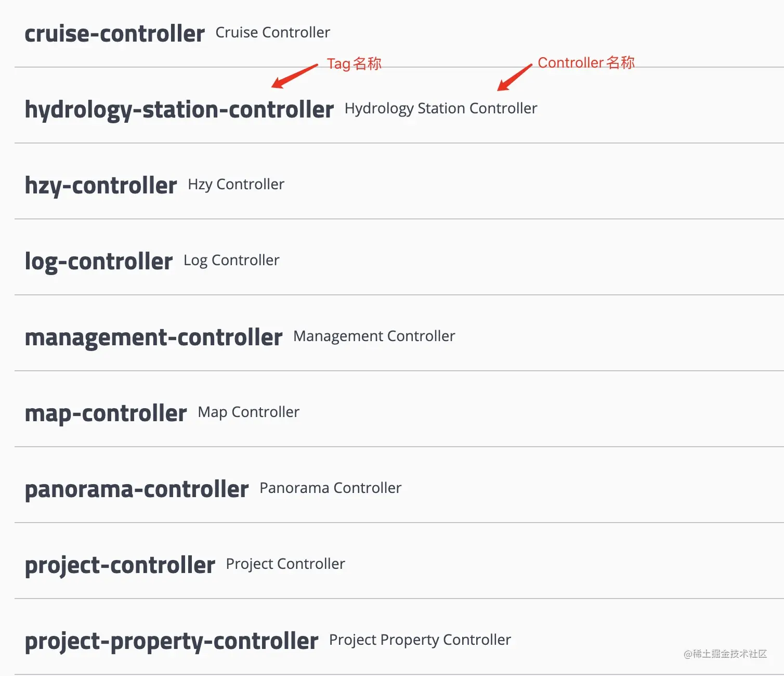Open the management-controller tag heading
This screenshot has width=784, height=676.
[x=153, y=337]
